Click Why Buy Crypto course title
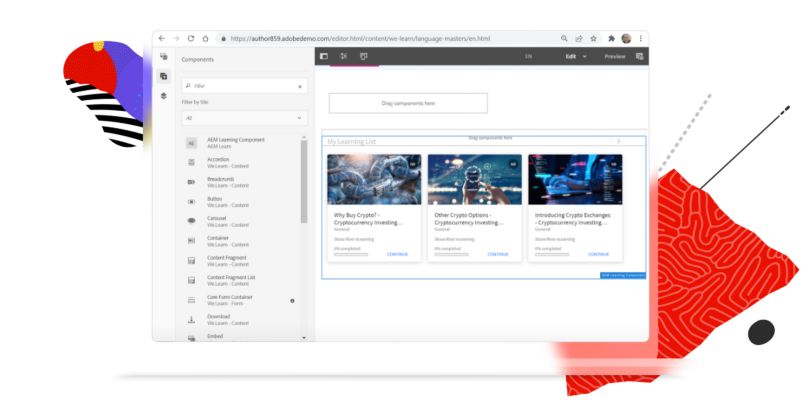801x401 pixels. point(368,219)
